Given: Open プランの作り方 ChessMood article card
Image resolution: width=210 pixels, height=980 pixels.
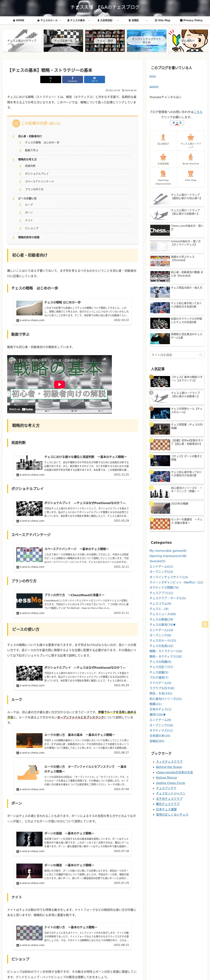Looking at the screenshot, I should coord(72,604).
